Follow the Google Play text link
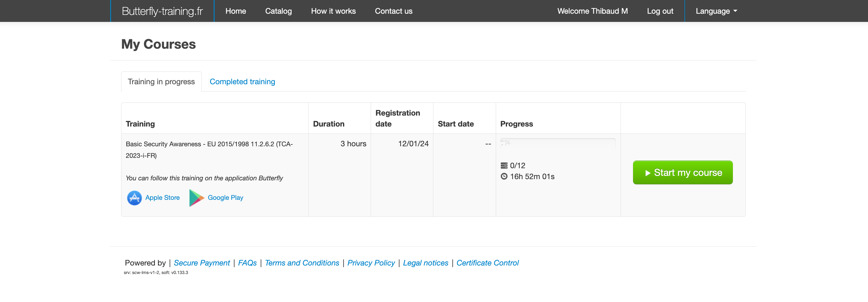Image resolution: width=868 pixels, height=302 pixels. click(x=225, y=198)
